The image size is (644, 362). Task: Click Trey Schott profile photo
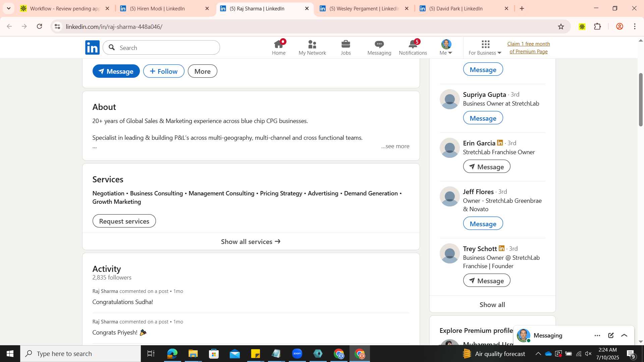coord(449,253)
